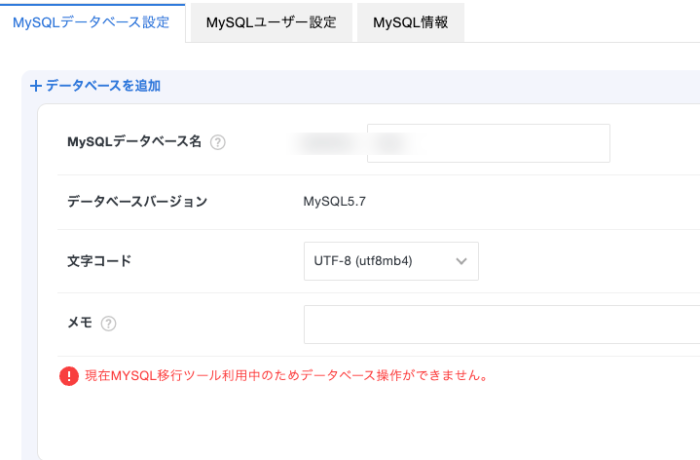Select the MySQL情報 tab
700x460 pixels.
point(410,21)
